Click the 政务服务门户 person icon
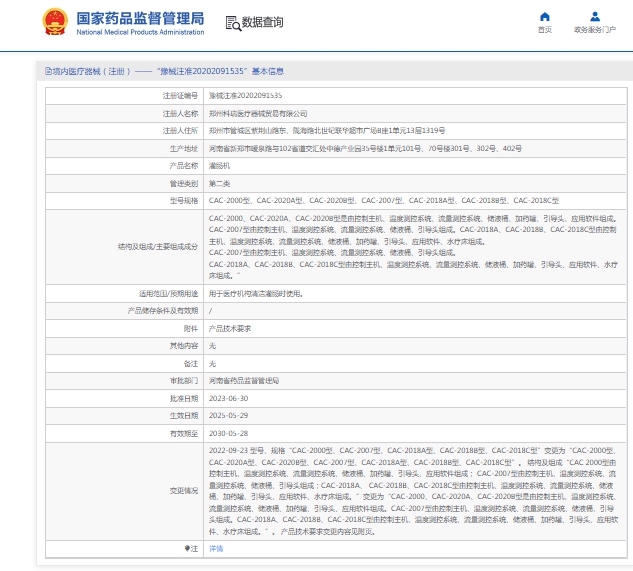 coord(595,17)
